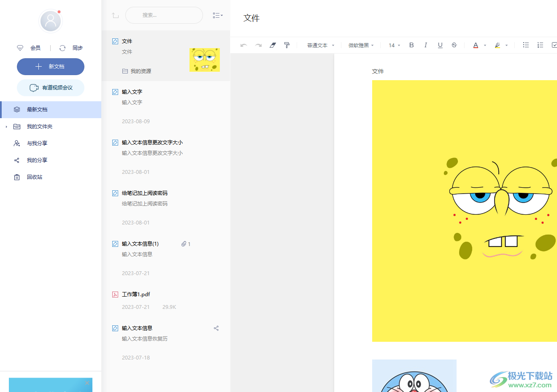The width and height of the screenshot is (557, 392).
Task: Open the font size 14 dropdown
Action: pyautogui.click(x=395, y=45)
